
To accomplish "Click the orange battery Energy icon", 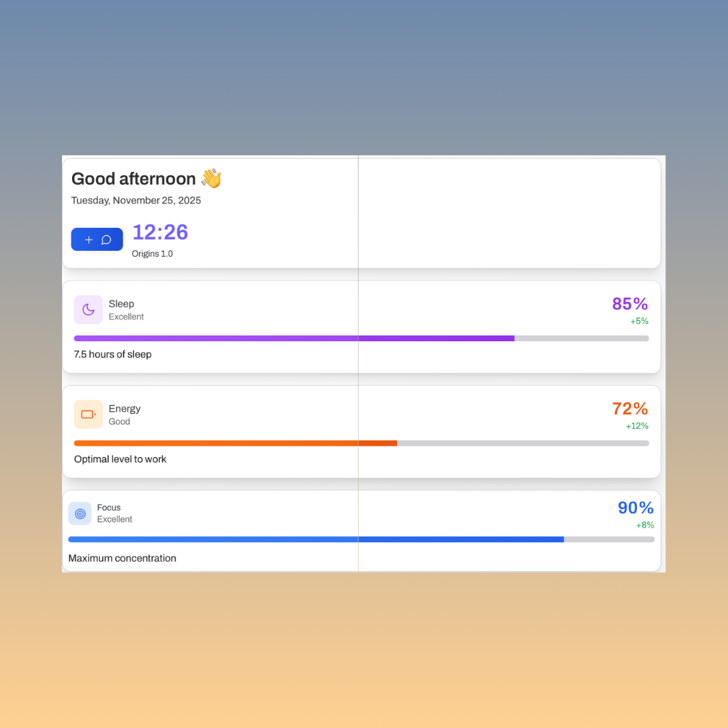I will [88, 414].
